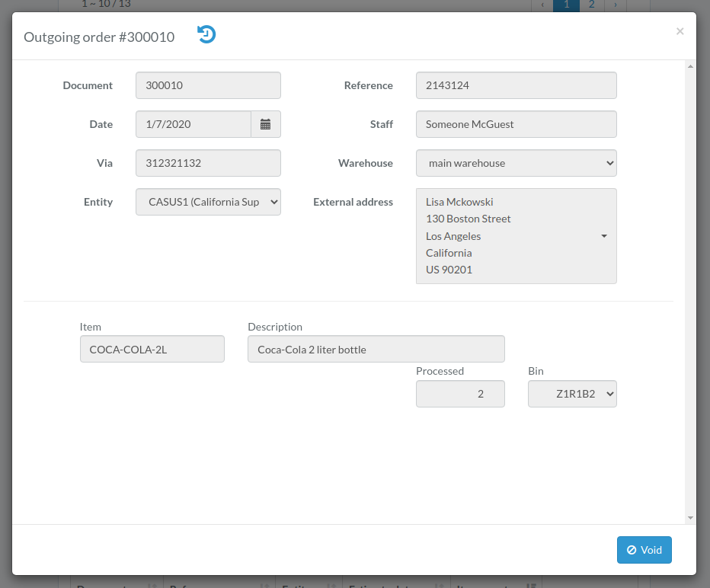Click the Item field COCA-COLA-2L
Viewport: 710px width, 588px height.
[x=152, y=349]
